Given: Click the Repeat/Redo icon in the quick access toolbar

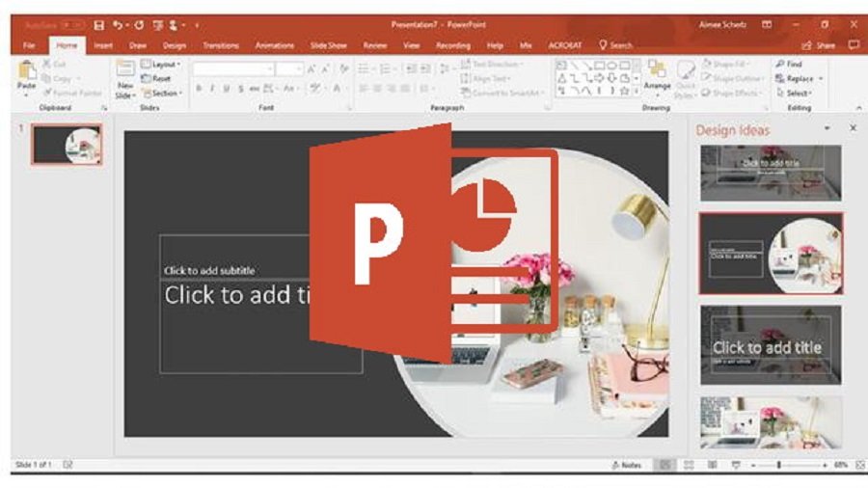Looking at the screenshot, I should [x=139, y=25].
